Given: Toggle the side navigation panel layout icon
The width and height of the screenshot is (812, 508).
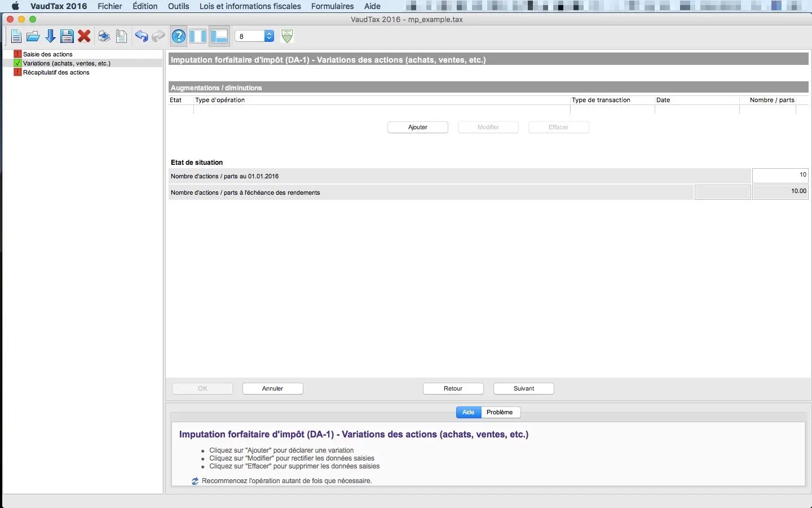Looking at the screenshot, I should 198,37.
